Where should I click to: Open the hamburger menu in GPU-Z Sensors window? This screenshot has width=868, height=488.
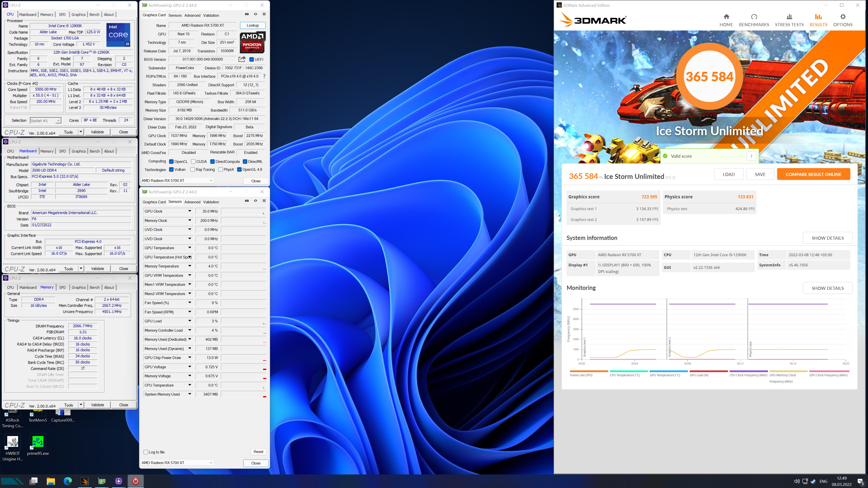(x=264, y=201)
